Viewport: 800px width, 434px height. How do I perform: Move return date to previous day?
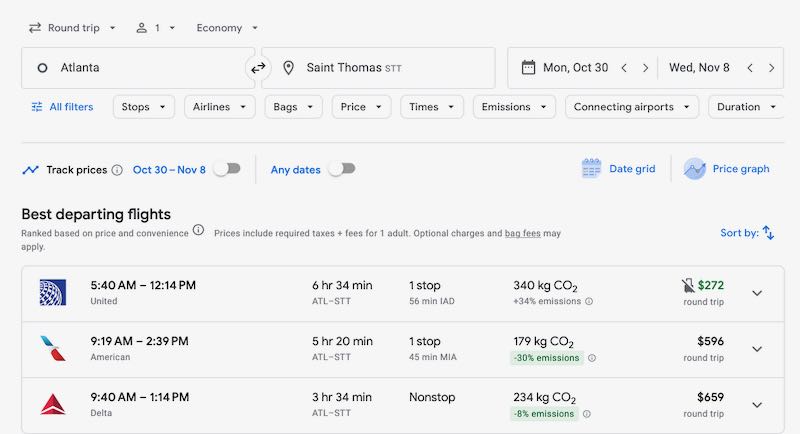(749, 68)
